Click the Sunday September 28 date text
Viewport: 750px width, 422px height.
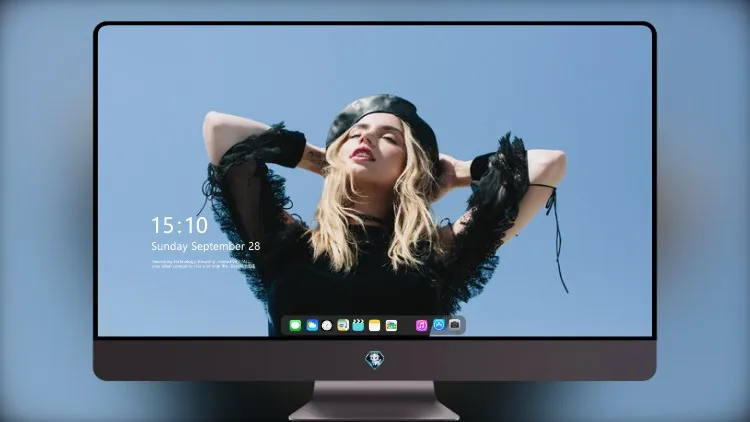(x=206, y=246)
